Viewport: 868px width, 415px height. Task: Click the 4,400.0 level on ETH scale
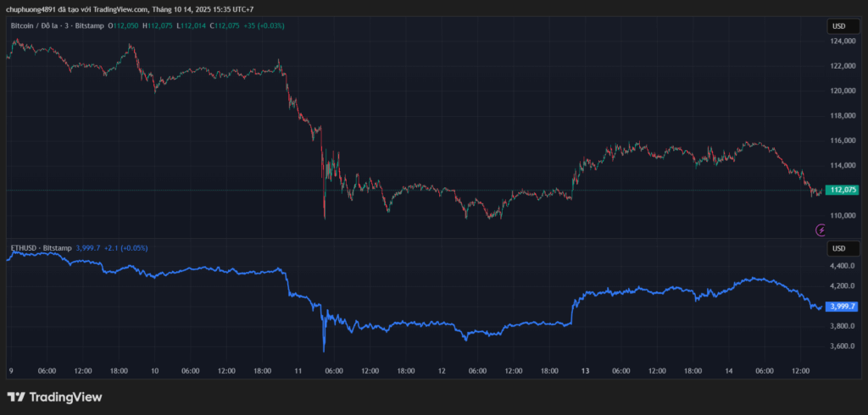click(843, 266)
